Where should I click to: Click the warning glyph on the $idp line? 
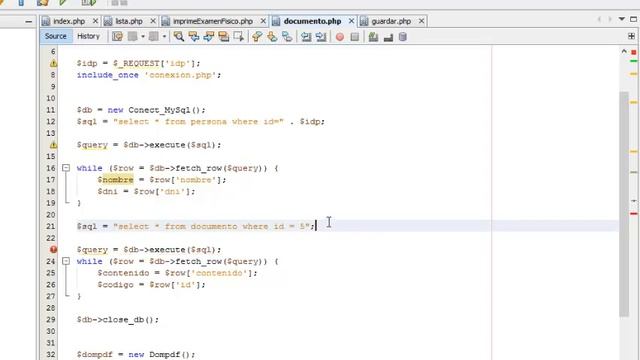pos(53,63)
